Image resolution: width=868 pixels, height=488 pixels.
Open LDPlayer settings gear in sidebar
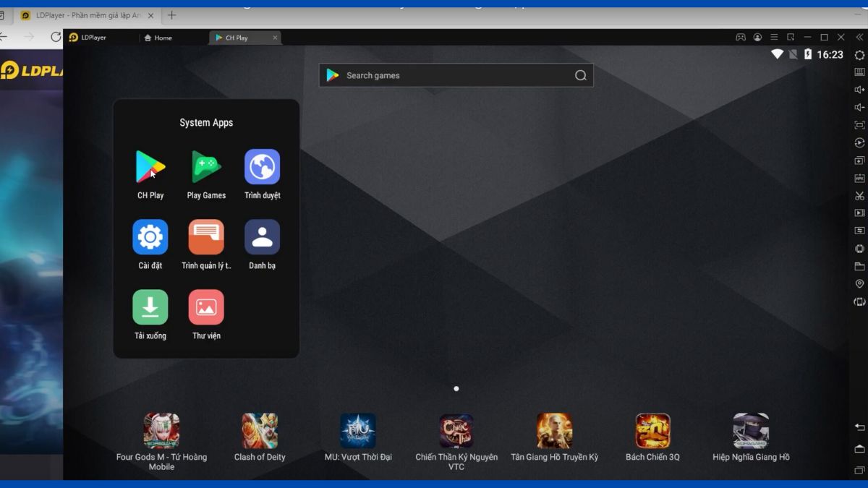pos(859,55)
